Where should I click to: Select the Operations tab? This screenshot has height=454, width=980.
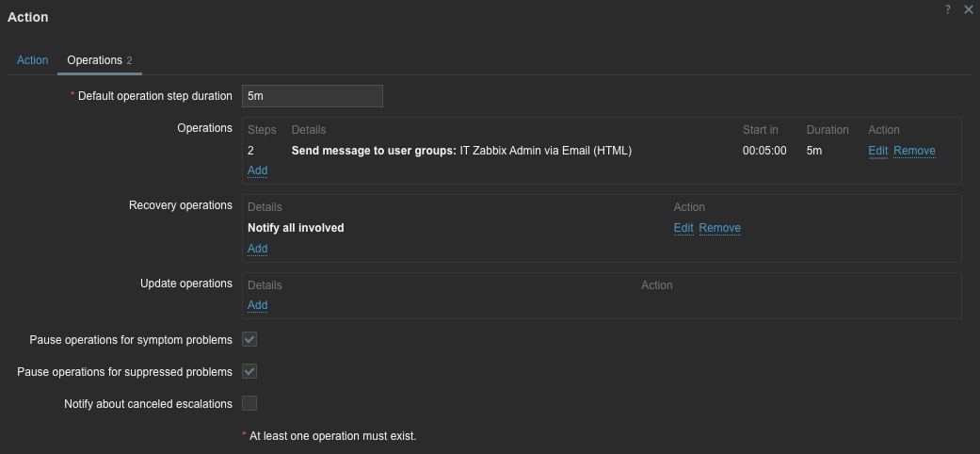coord(100,60)
